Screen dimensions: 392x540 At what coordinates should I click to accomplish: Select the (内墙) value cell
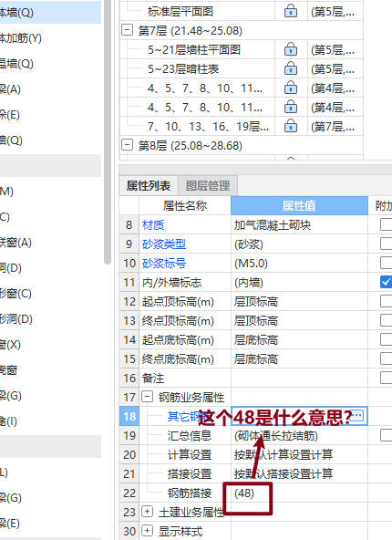point(299,283)
